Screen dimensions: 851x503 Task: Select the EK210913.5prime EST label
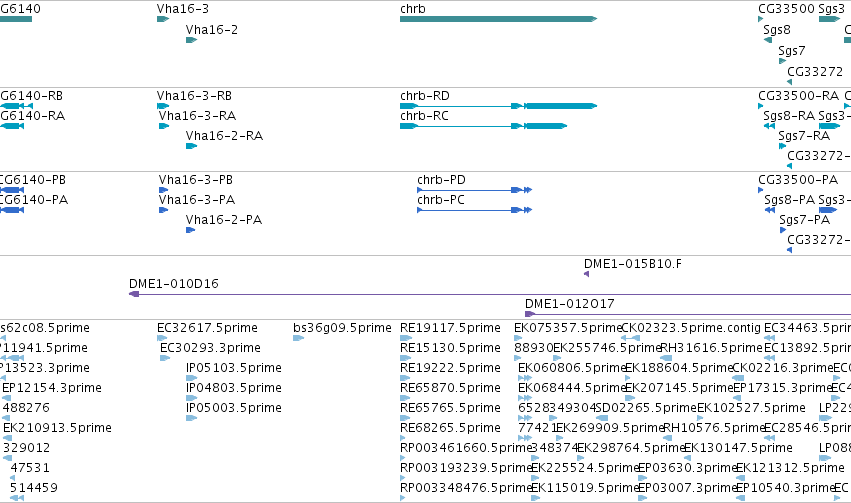(x=57, y=429)
